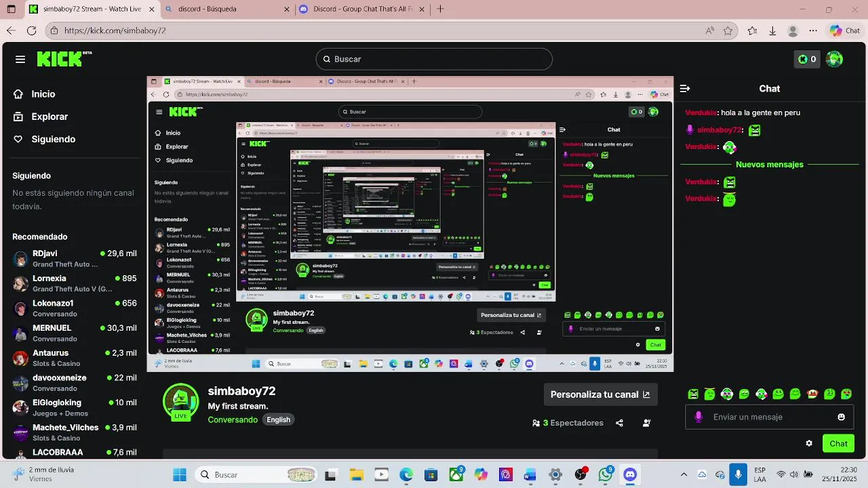
Task: Open Windows Start menu
Action: (x=180, y=474)
